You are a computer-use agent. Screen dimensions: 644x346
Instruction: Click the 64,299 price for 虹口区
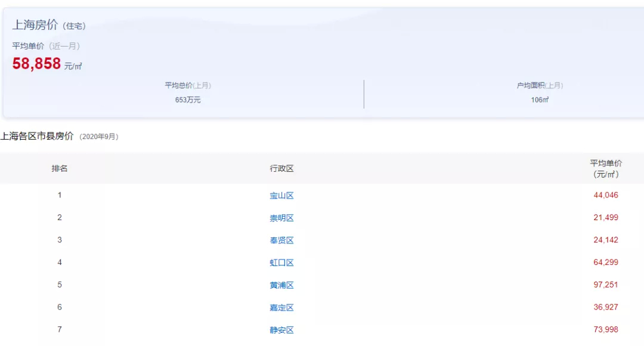(606, 262)
